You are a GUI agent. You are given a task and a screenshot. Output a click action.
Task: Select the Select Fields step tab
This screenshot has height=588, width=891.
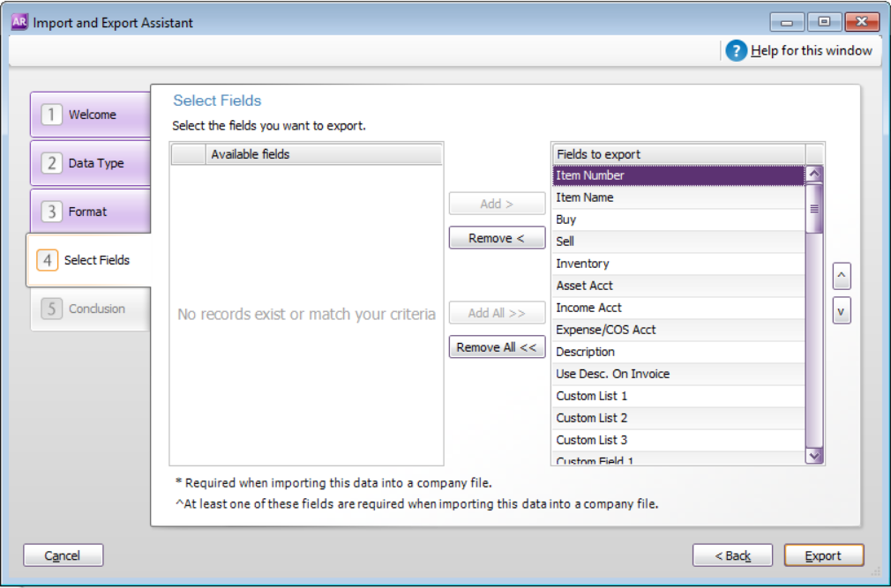tap(88, 261)
